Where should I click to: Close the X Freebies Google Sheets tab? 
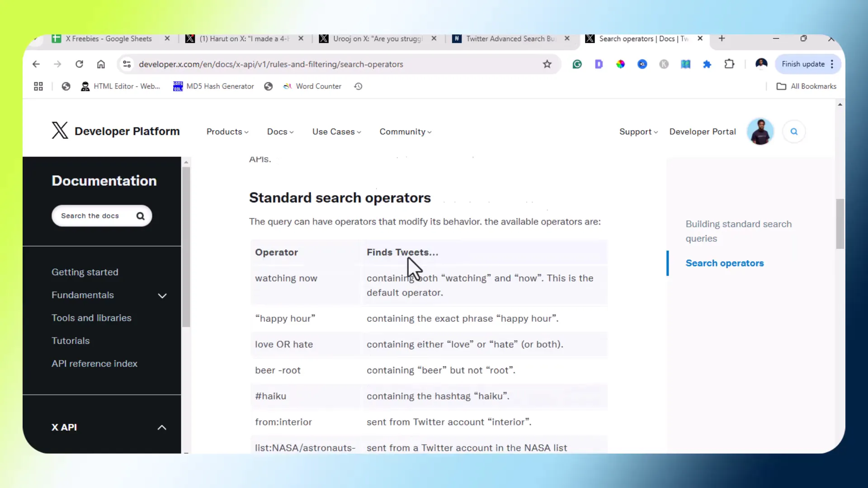(x=167, y=38)
